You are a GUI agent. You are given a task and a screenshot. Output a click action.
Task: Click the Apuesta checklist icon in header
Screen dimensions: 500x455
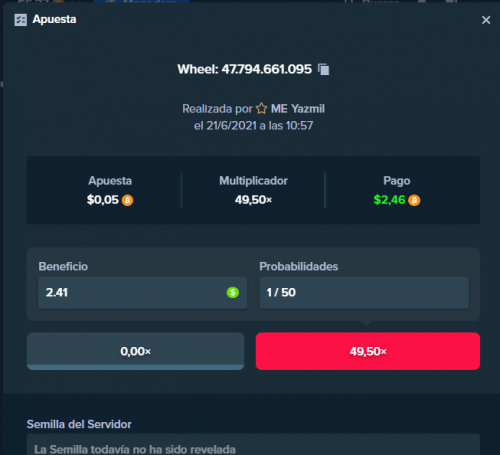[21, 20]
